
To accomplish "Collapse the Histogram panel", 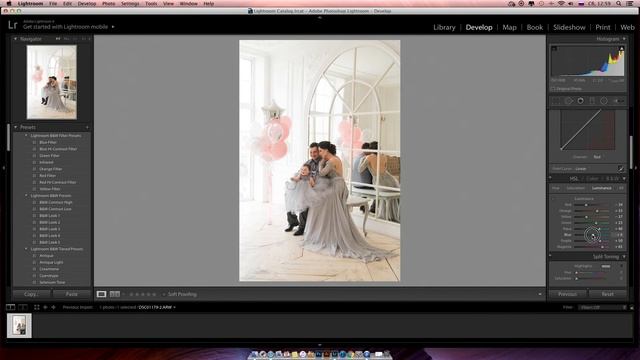I will 624,39.
